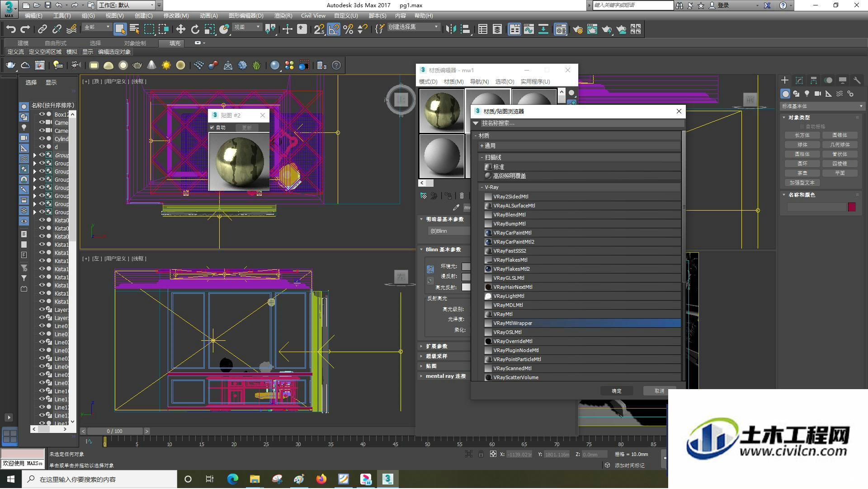The height and width of the screenshot is (489, 868).
Task: Click the time slider 0/100 handle
Action: click(115, 431)
